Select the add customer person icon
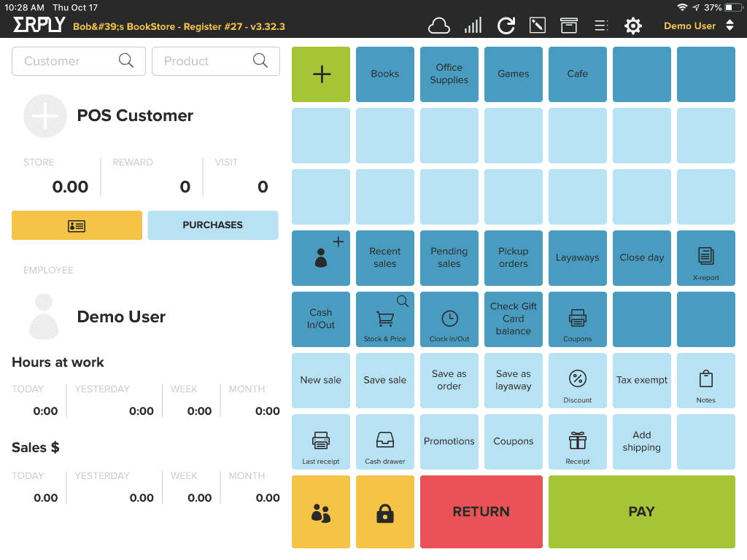 point(320,257)
